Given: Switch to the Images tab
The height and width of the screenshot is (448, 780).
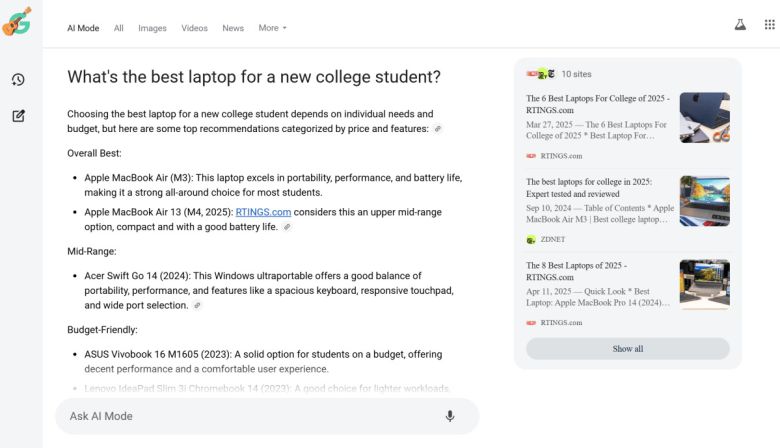Looking at the screenshot, I should 152,28.
